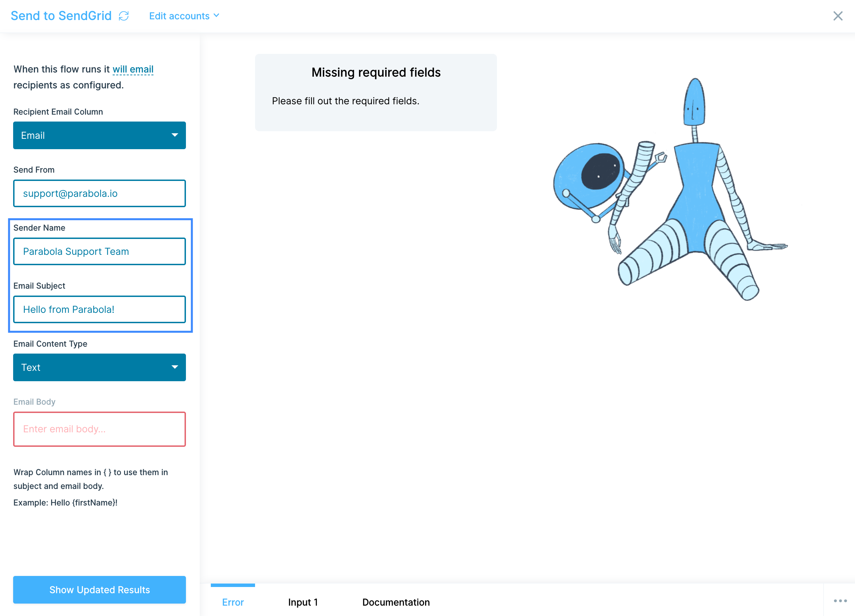Click the refresh icon beside Send to SendGrid
The height and width of the screenshot is (616, 855).
[124, 16]
